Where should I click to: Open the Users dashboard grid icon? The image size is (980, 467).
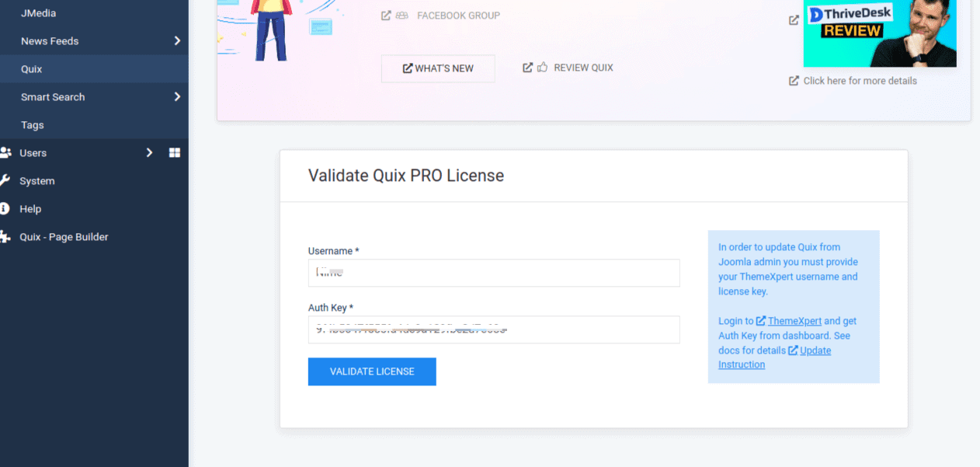tap(175, 153)
